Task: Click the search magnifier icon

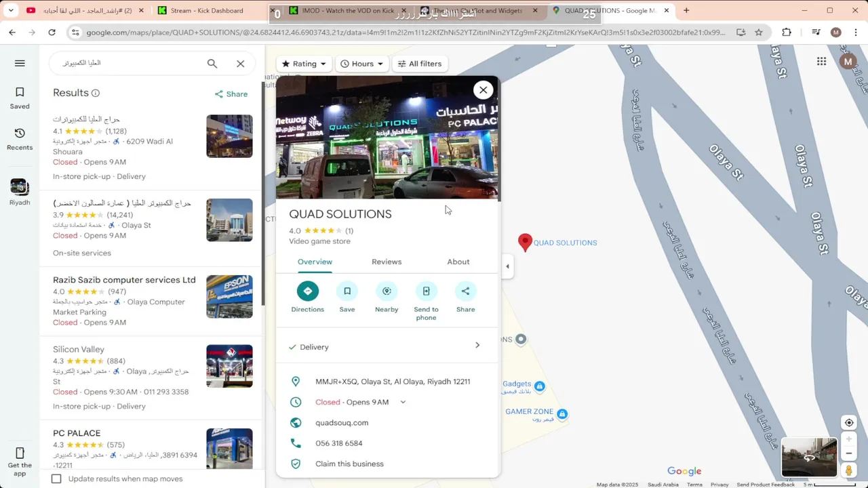Action: (x=212, y=63)
